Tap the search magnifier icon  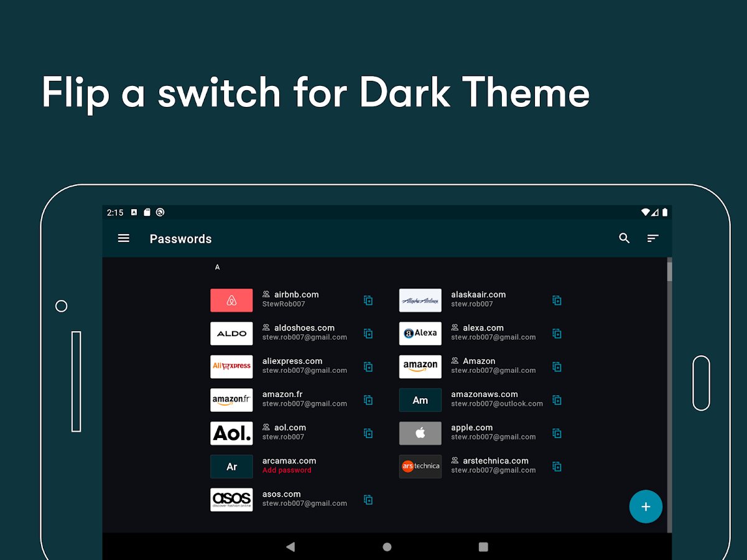tap(624, 238)
